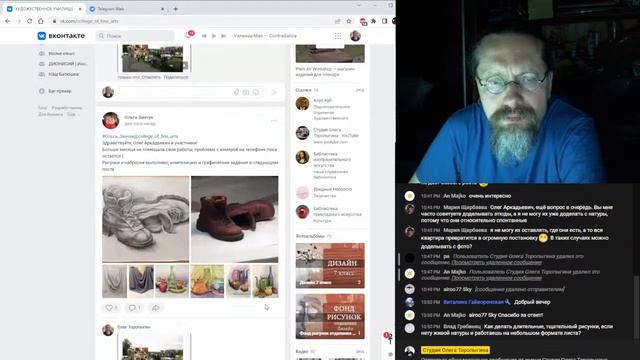Image resolution: width=640 pixels, height=360 pixels.
Task: Click the first 'Просмотреть удаленное сообщение' link in chat
Action: (496, 262)
